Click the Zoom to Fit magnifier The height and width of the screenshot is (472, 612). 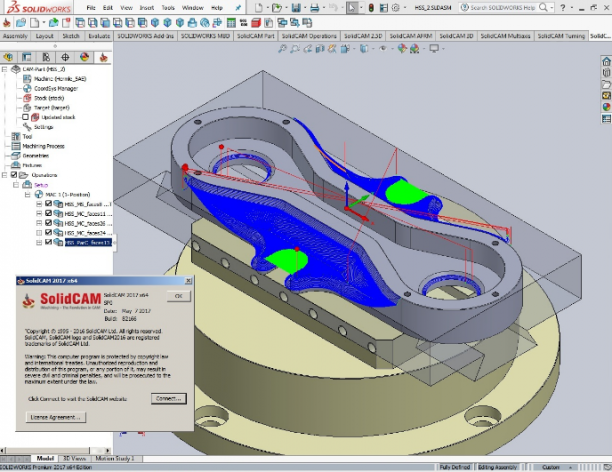(282, 49)
